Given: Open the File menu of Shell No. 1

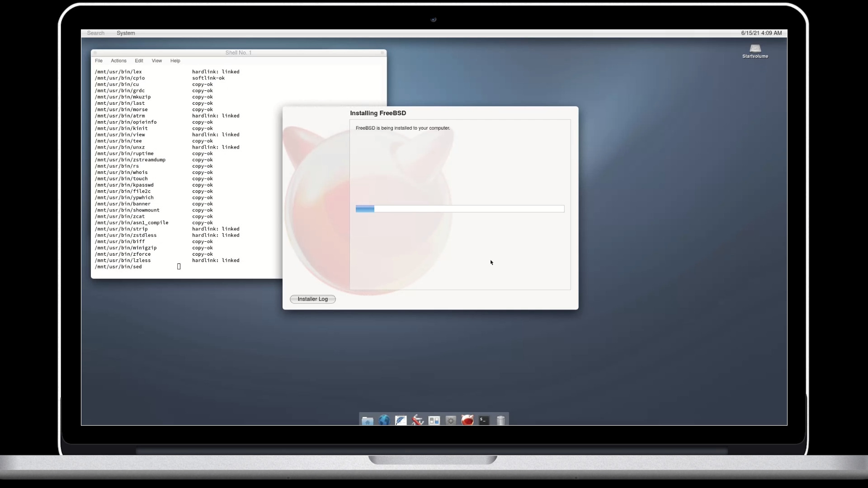Looking at the screenshot, I should pyautogui.click(x=99, y=61).
